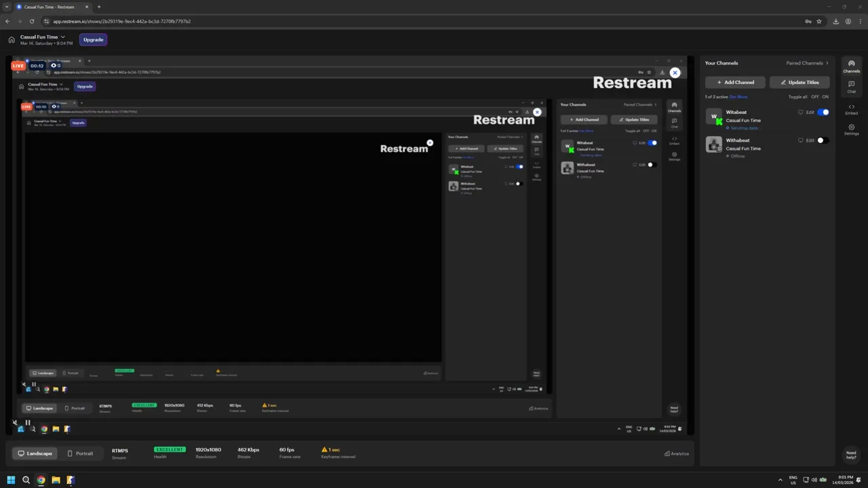The width and height of the screenshot is (868, 488).
Task: Click the 1920x1080 resolution value
Action: tap(208, 450)
